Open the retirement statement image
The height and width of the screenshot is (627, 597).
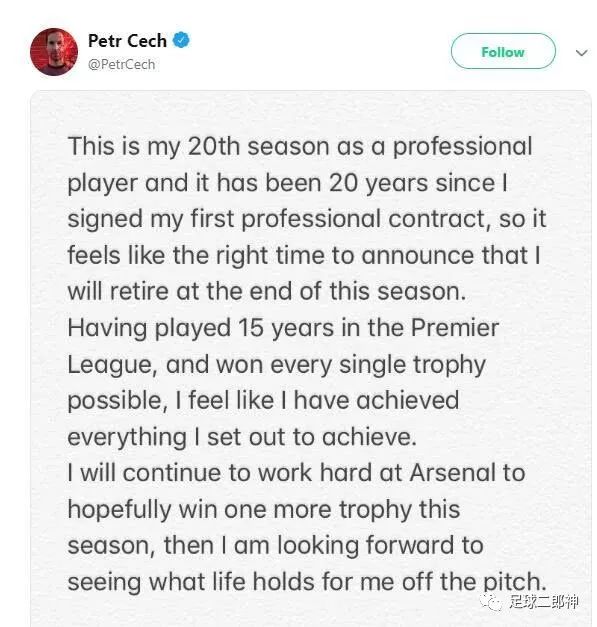point(311,358)
